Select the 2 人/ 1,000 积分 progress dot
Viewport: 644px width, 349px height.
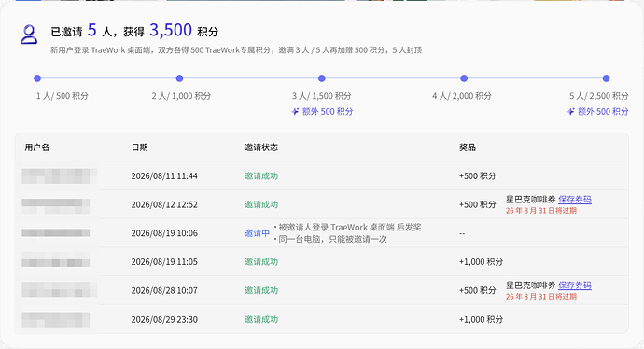(x=179, y=78)
